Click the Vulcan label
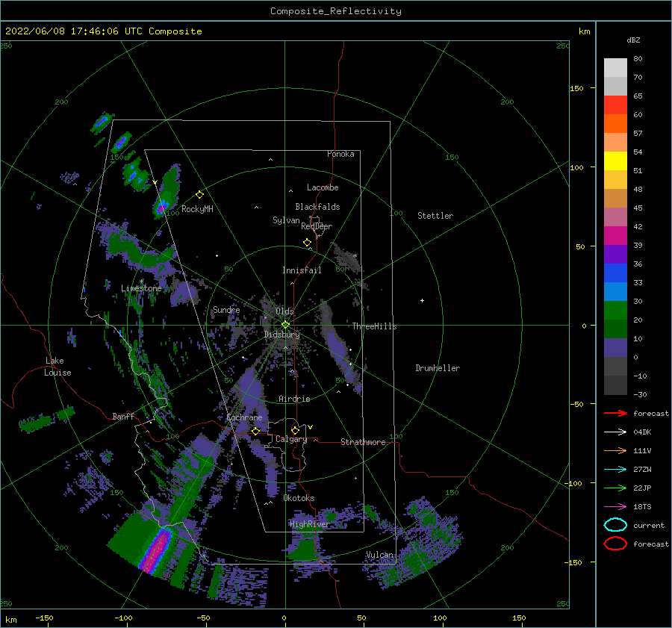The height and width of the screenshot is (628, 672). 380,555
